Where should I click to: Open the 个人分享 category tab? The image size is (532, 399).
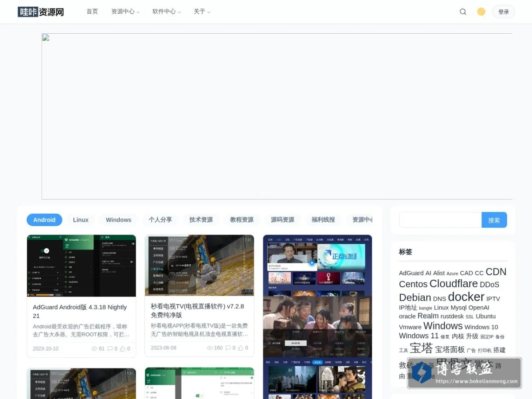[160, 220]
